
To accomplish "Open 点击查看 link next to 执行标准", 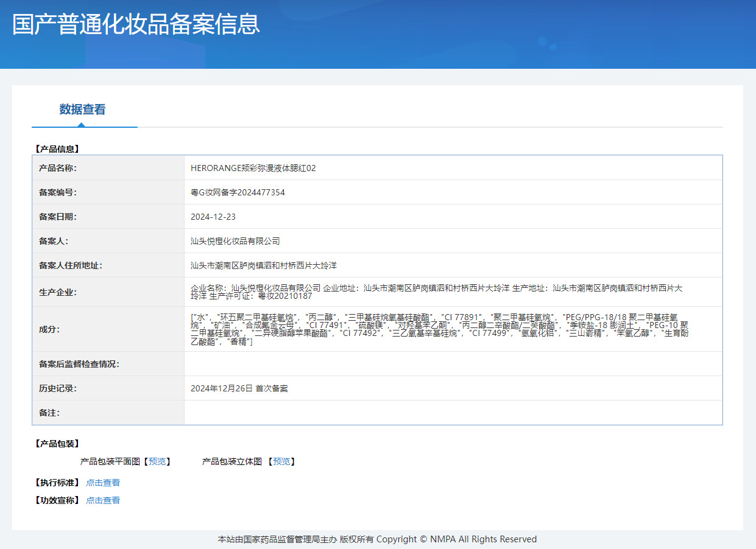I will pos(103,483).
